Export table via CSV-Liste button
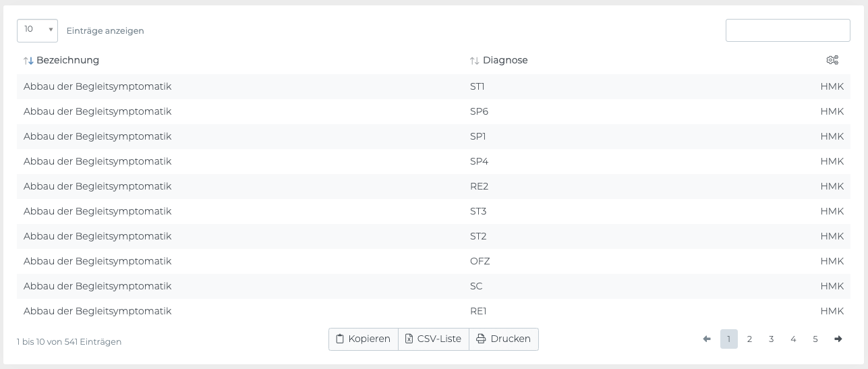This screenshot has width=868, height=369. coord(434,339)
